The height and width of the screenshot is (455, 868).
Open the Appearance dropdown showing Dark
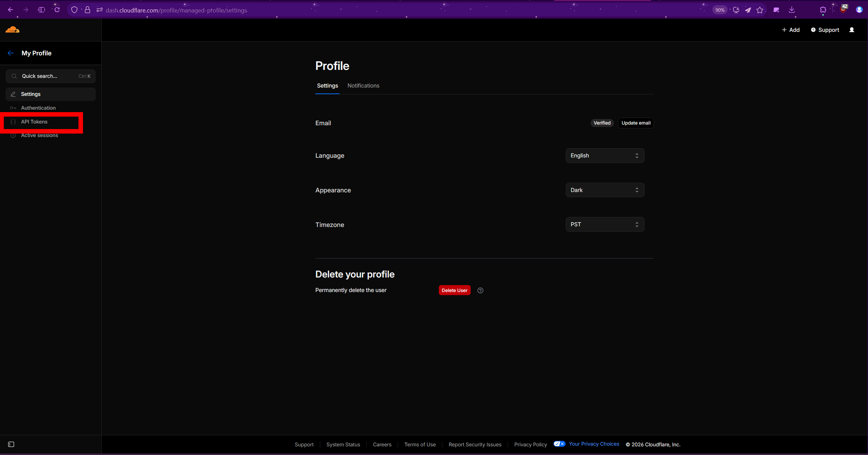[x=604, y=190]
